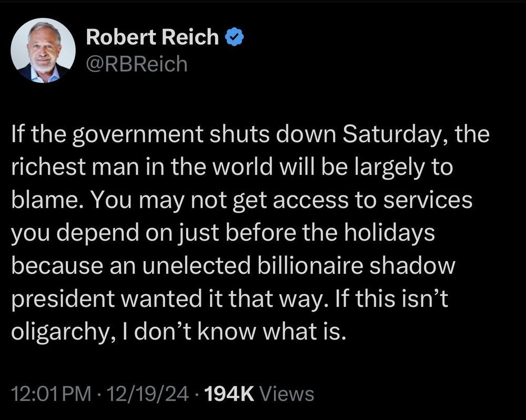Click the word 'blame' in the tweet
Screen dimensions: 526x420
[47, 200]
